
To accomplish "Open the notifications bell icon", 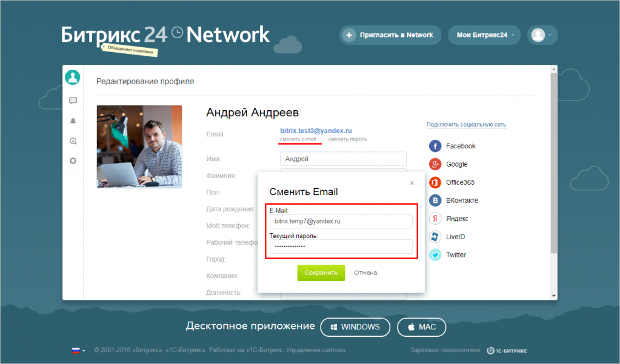I will [73, 121].
